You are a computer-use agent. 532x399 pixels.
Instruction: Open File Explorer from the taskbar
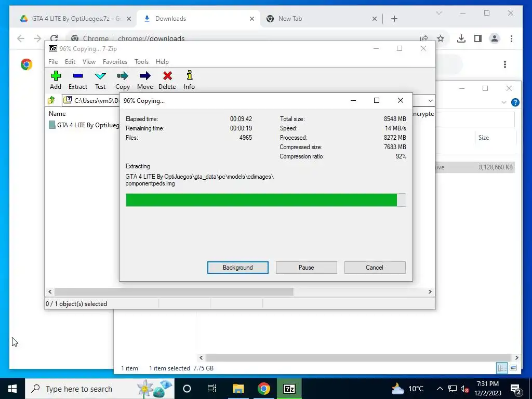coord(238,389)
